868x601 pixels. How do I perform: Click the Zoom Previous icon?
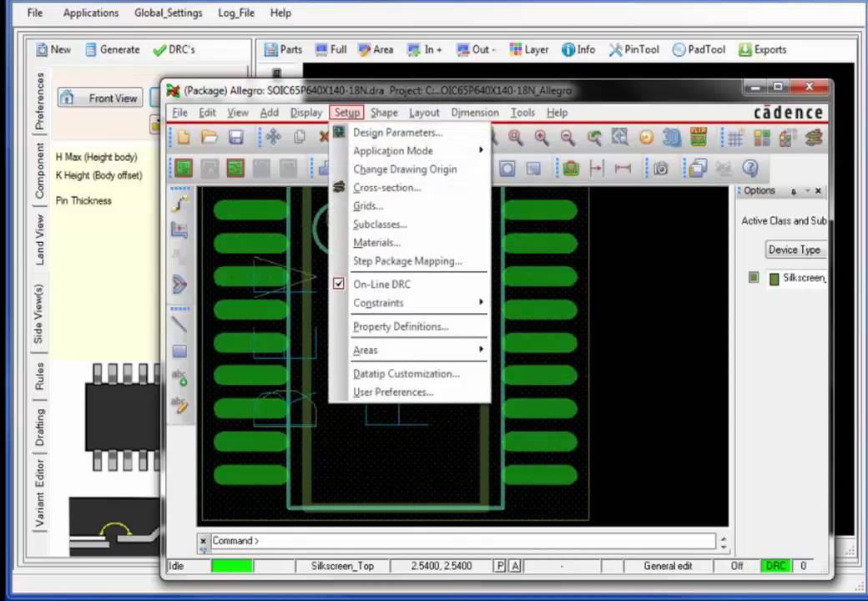point(594,137)
